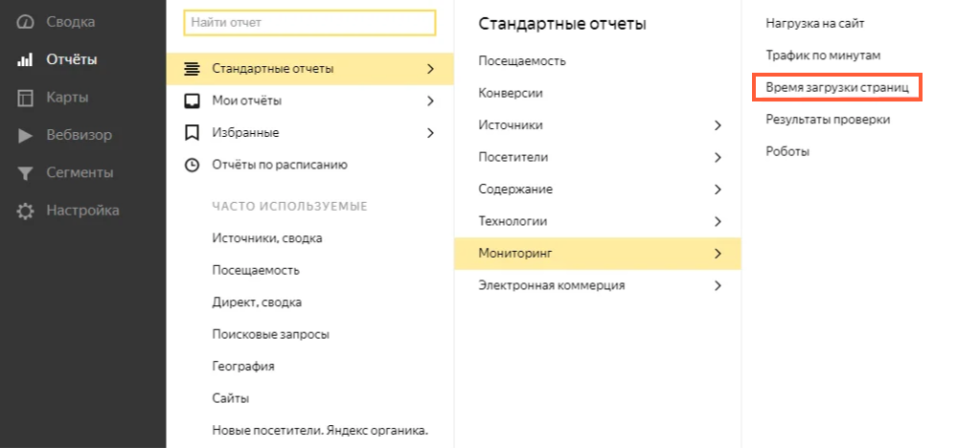Expand the Источники submenu arrow
Image resolution: width=980 pixels, height=448 pixels.
718,125
